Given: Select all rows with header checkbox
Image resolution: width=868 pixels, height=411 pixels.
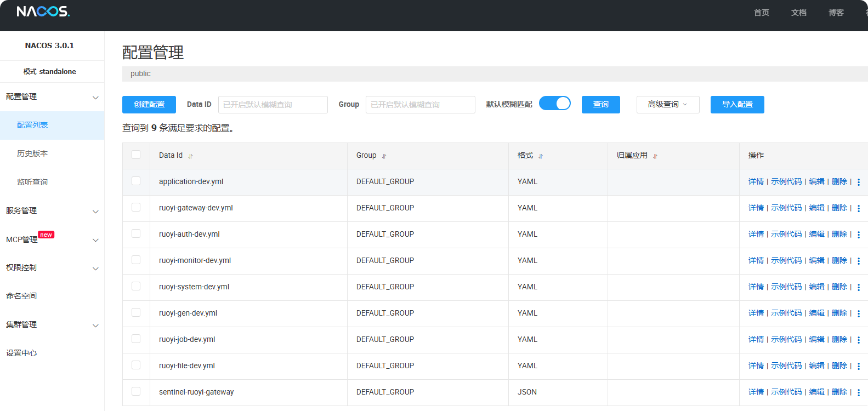Looking at the screenshot, I should (136, 155).
